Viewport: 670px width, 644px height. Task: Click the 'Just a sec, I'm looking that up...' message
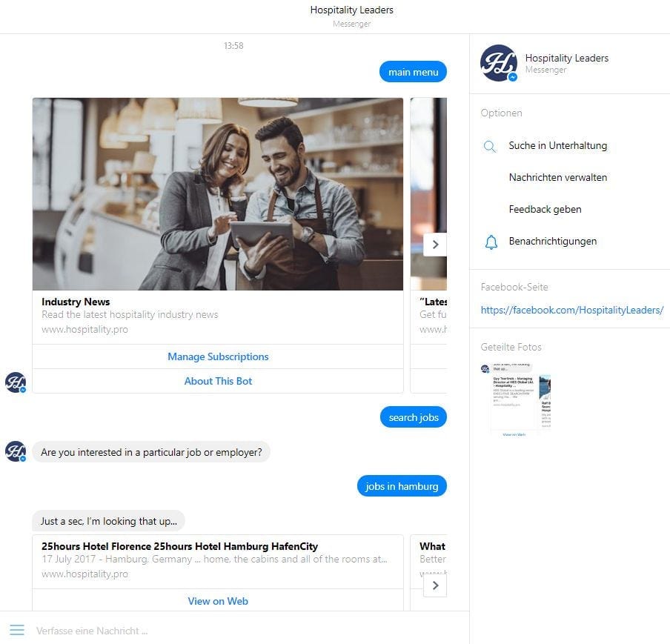click(108, 521)
